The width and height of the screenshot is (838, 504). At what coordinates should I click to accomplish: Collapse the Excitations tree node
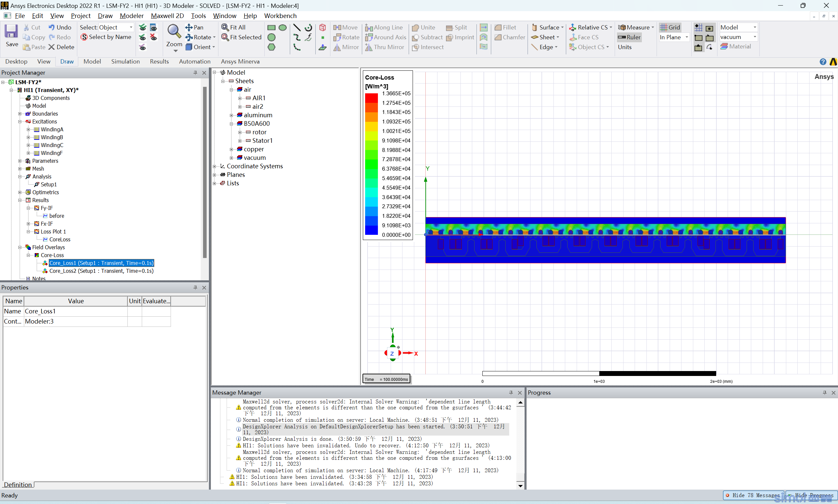pyautogui.click(x=20, y=121)
